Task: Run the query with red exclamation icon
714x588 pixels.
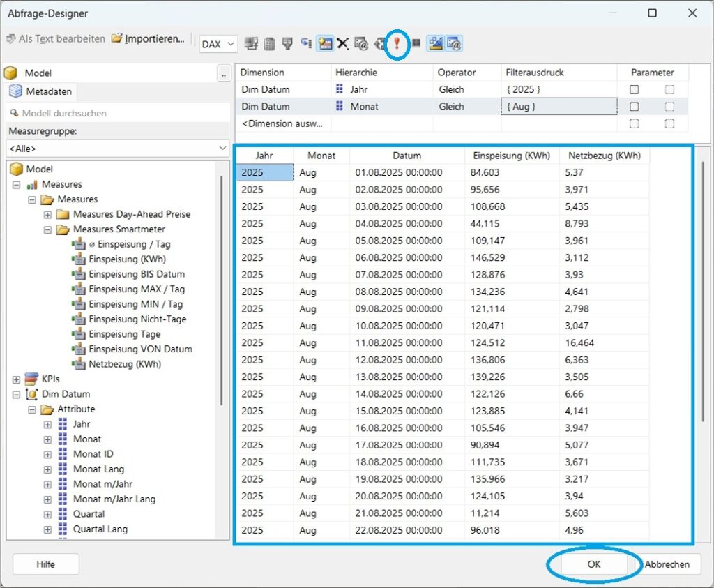Action: tap(397, 43)
